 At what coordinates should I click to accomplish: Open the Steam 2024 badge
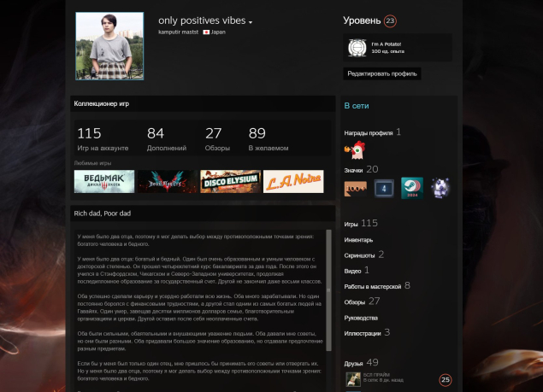(412, 187)
